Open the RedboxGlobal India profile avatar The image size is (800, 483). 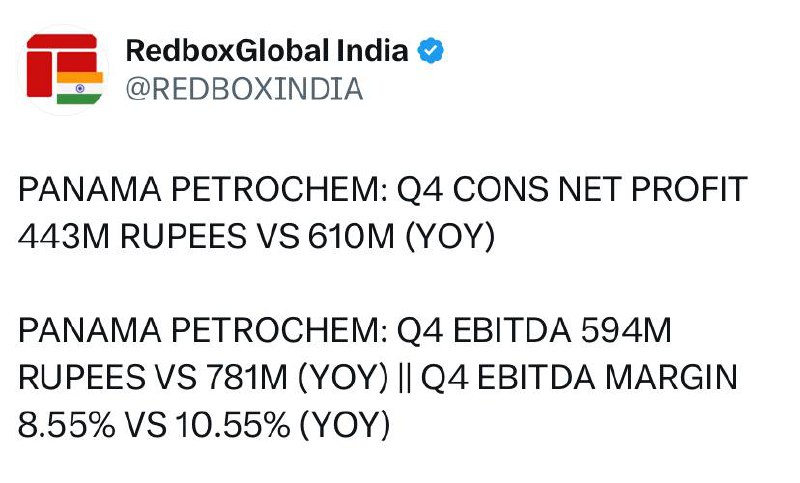(x=63, y=70)
